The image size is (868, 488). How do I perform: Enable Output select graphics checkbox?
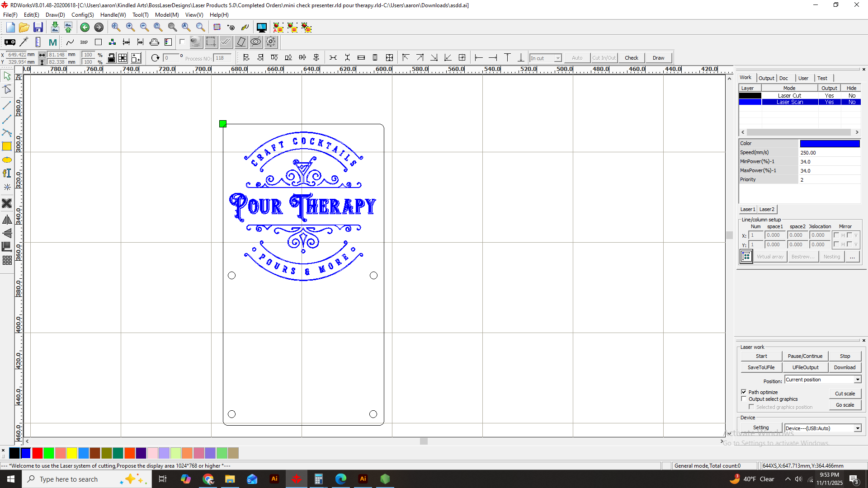(x=744, y=399)
